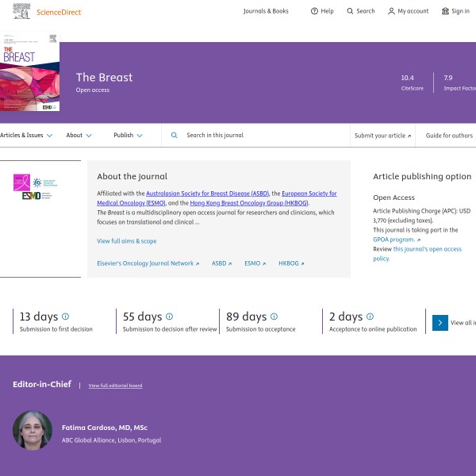Click info icon beside 55 days

coord(169,316)
